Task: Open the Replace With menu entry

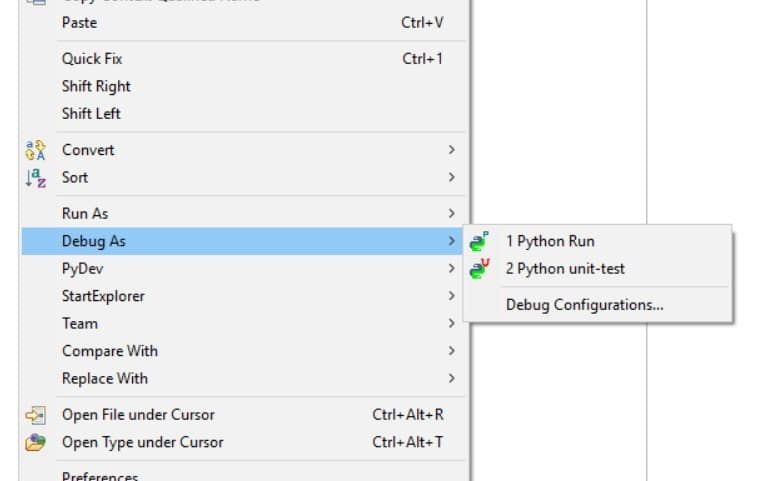Action: coord(243,378)
